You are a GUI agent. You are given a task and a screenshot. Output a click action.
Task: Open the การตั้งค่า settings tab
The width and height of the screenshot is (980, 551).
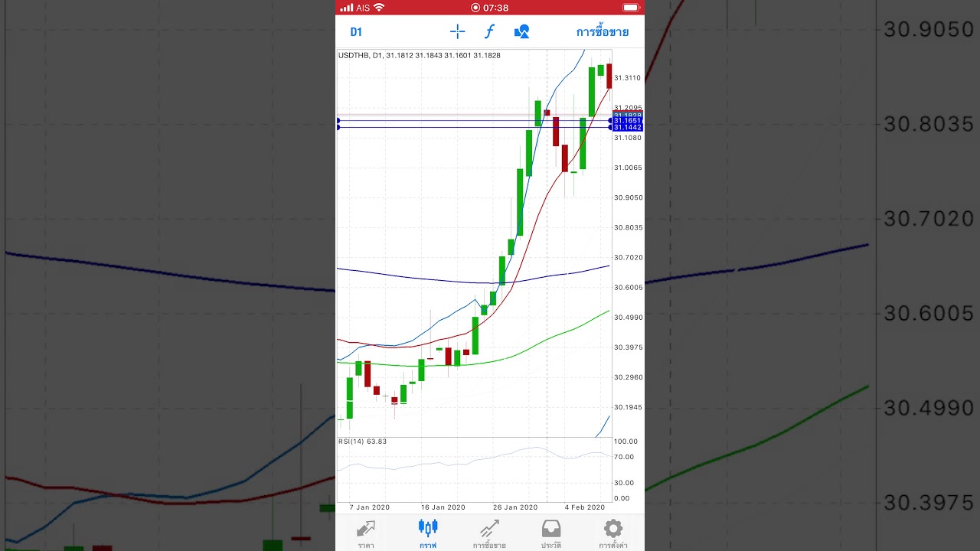(x=613, y=535)
